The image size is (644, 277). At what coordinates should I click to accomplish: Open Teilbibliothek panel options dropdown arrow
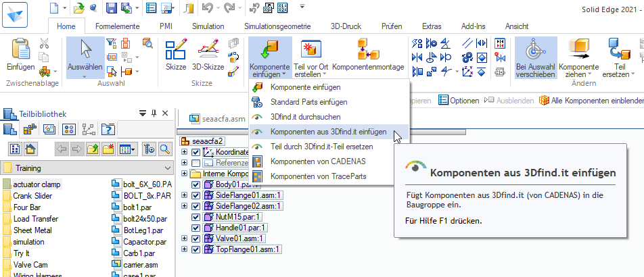[143, 114]
